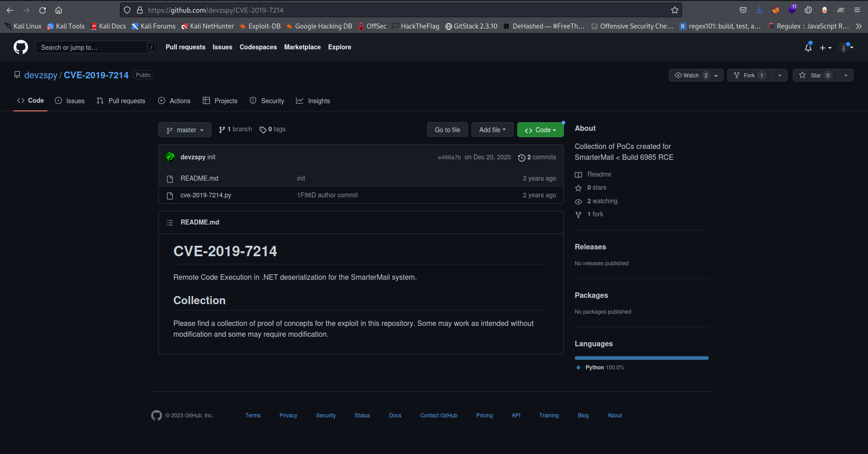View the 2 commits history link
Screen dimensions: 868x454
pos(537,157)
